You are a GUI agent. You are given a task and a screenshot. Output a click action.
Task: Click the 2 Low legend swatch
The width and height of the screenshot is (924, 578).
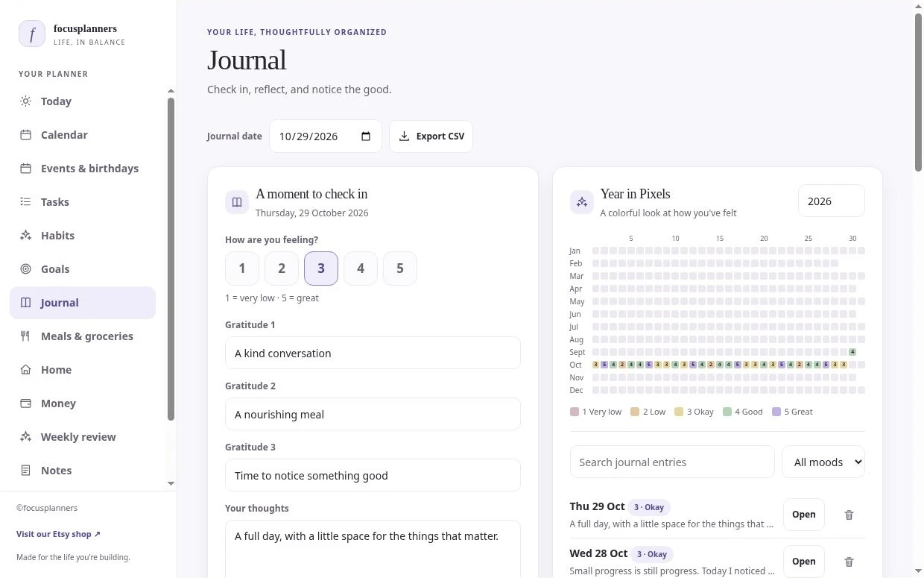pyautogui.click(x=635, y=412)
